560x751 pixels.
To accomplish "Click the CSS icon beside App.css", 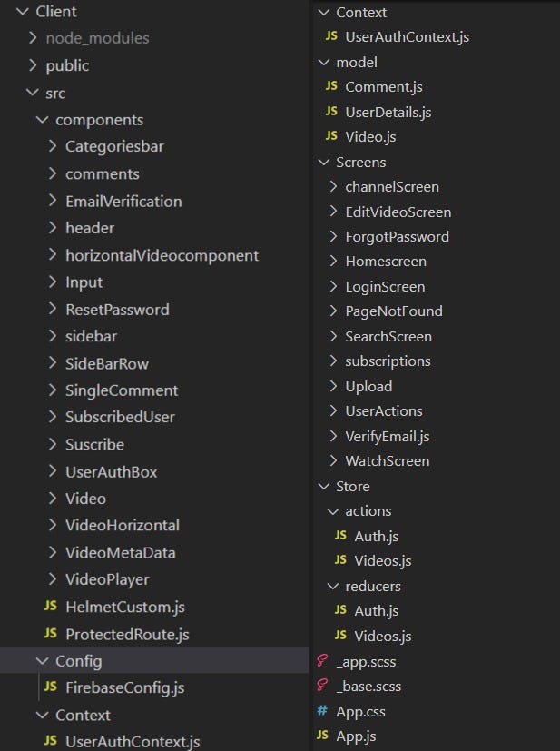I will 323,711.
